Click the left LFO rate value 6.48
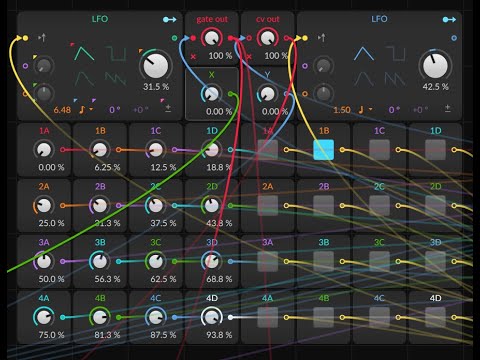Image resolution: width=480 pixels, height=360 pixels. coord(62,110)
